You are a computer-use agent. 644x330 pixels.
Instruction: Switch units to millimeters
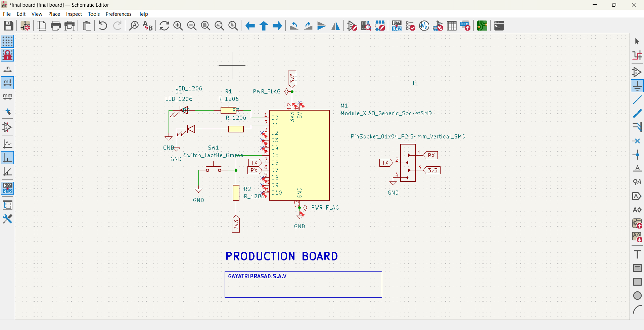tap(7, 97)
